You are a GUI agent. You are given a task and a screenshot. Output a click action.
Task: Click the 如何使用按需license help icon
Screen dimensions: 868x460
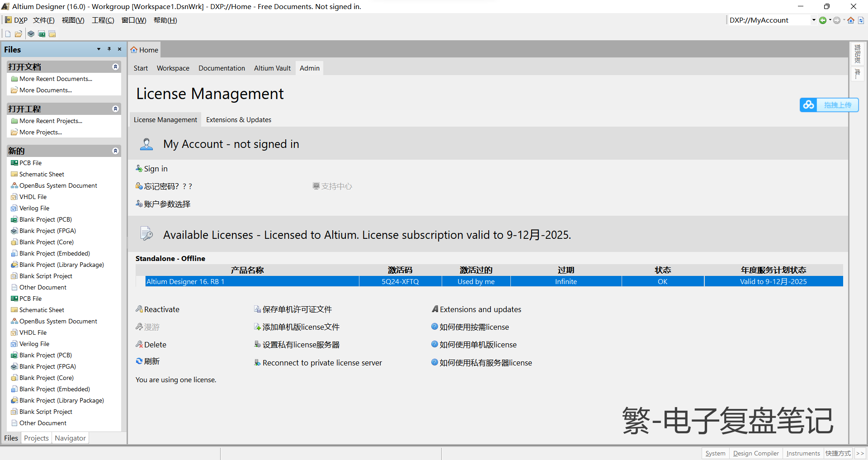click(x=434, y=327)
